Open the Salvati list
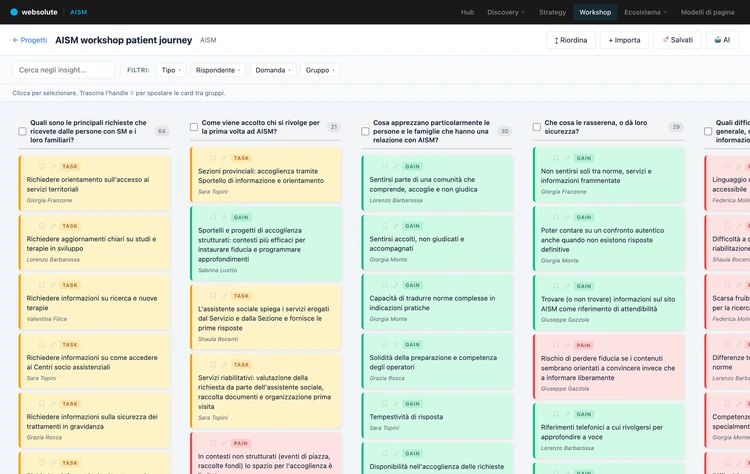The height and width of the screenshot is (474, 750). coord(677,40)
